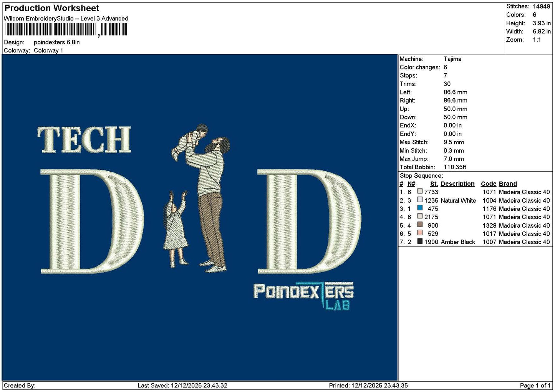The width and height of the screenshot is (555, 392).
Task: Click the Width value 6.82 in
Action: (x=542, y=31)
